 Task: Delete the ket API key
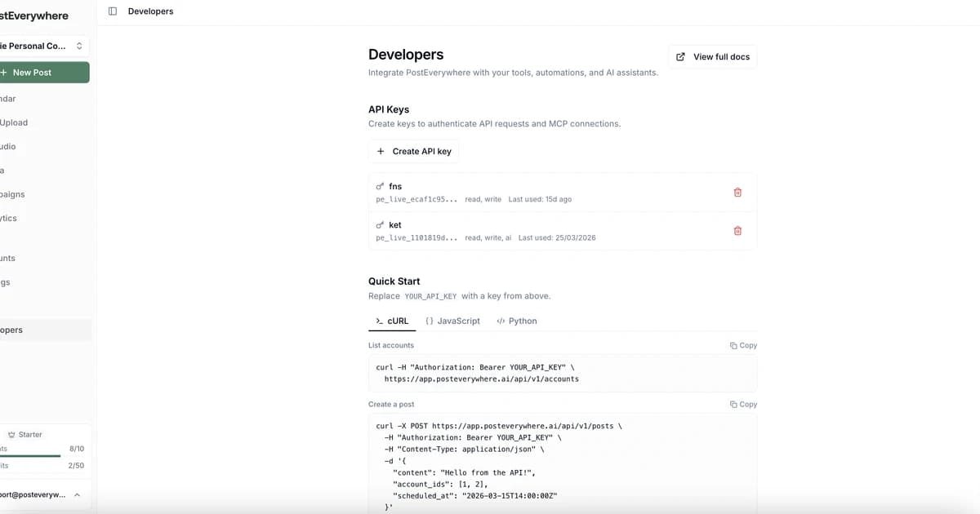click(737, 231)
